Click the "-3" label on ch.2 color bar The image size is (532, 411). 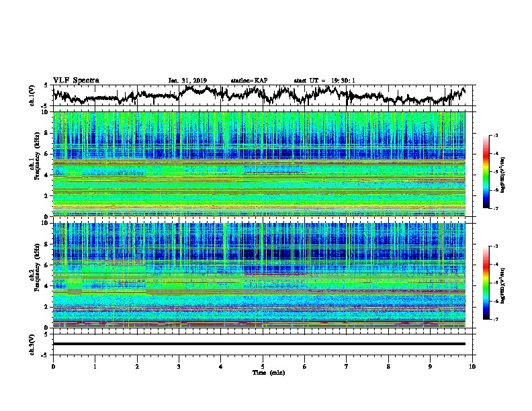click(495, 246)
